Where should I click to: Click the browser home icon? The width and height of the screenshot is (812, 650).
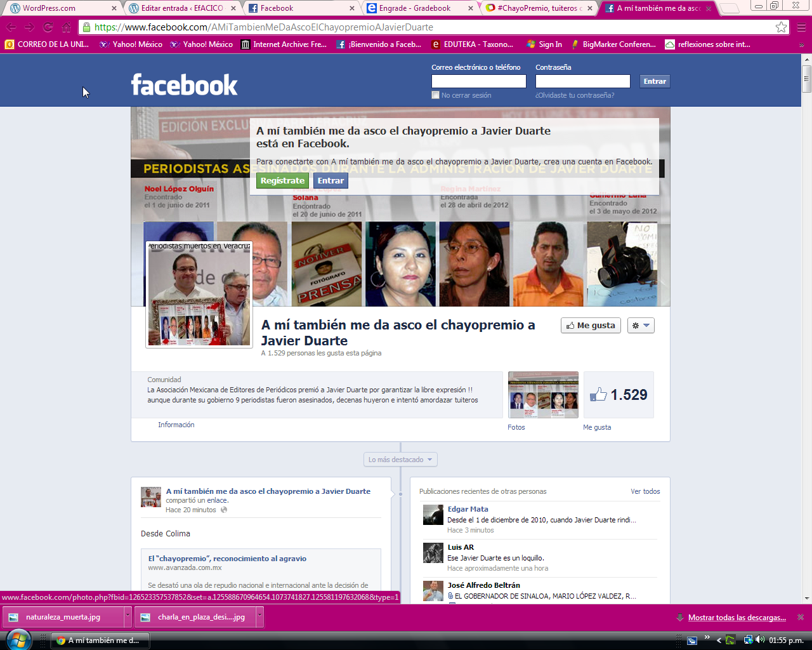[x=67, y=27]
